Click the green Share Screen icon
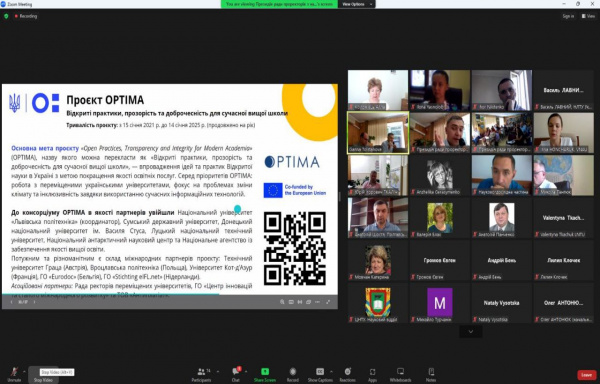The width and height of the screenshot is (600, 384). click(x=265, y=374)
